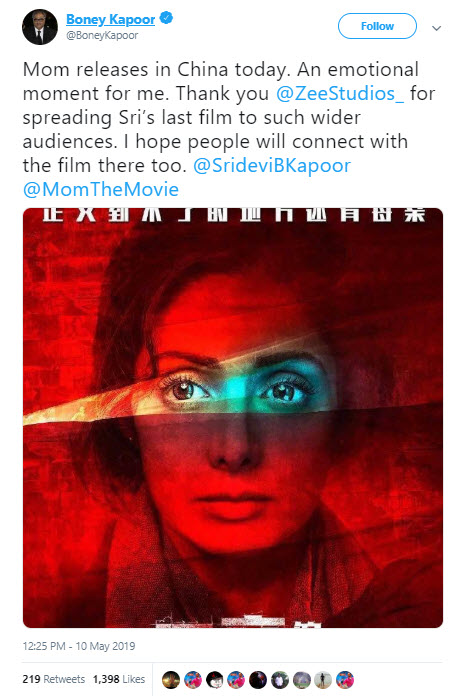The height and width of the screenshot is (696, 462).
Task: Open the last liker avatar in row
Action: tap(345, 680)
